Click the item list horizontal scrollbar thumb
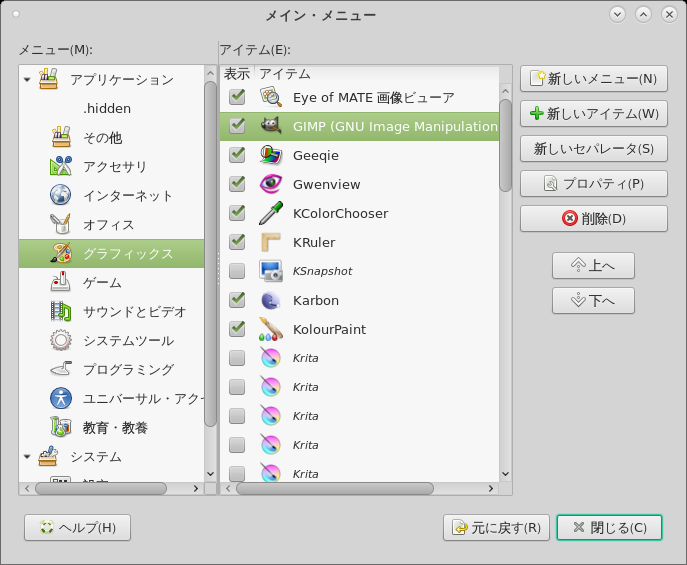The image size is (687, 565). click(335, 488)
